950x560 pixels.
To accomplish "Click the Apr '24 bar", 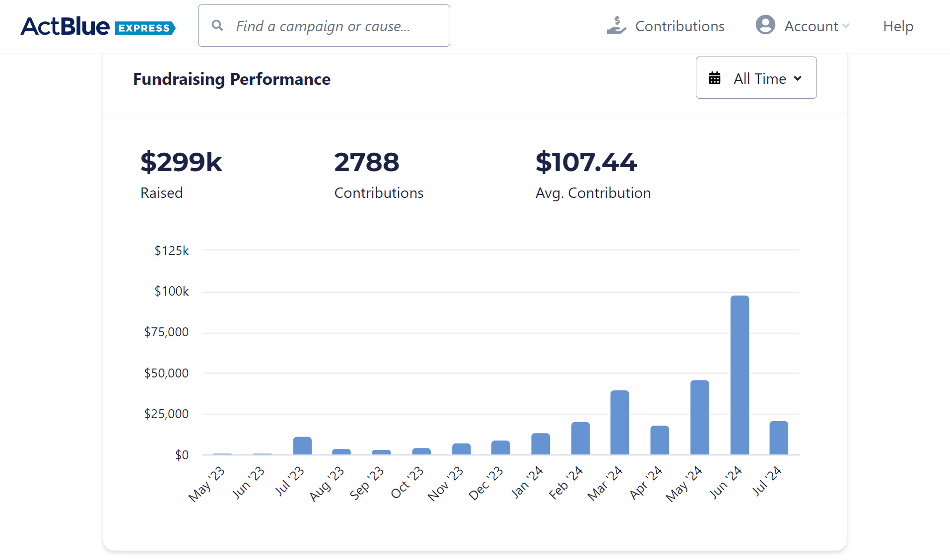I will pos(660,440).
